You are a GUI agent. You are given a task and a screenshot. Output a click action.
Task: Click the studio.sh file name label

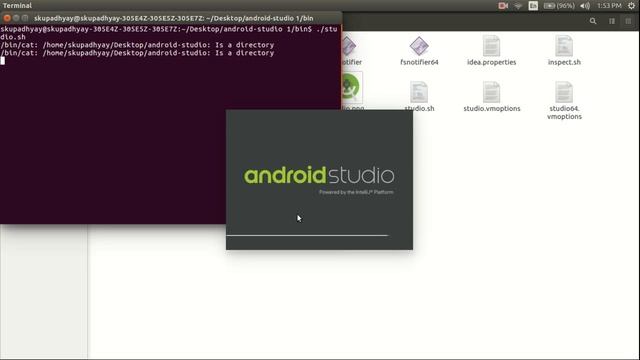pyautogui.click(x=419, y=109)
